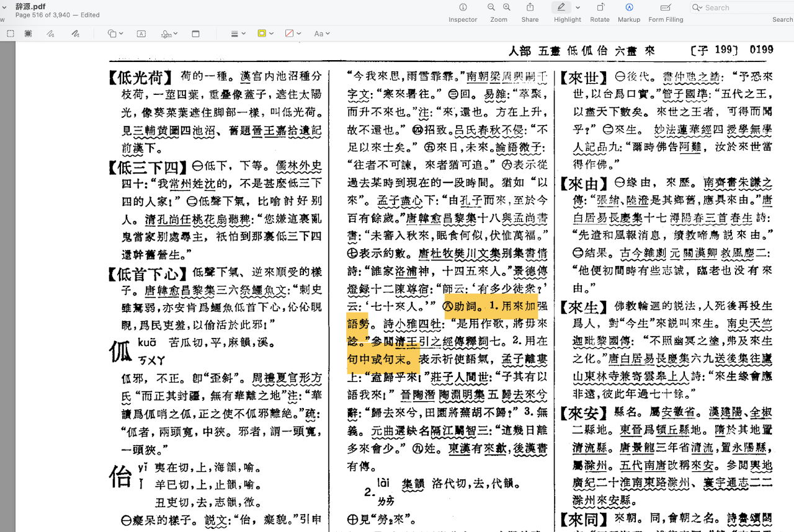
Task: Open the Signature dropdown
Action: [x=169, y=33]
